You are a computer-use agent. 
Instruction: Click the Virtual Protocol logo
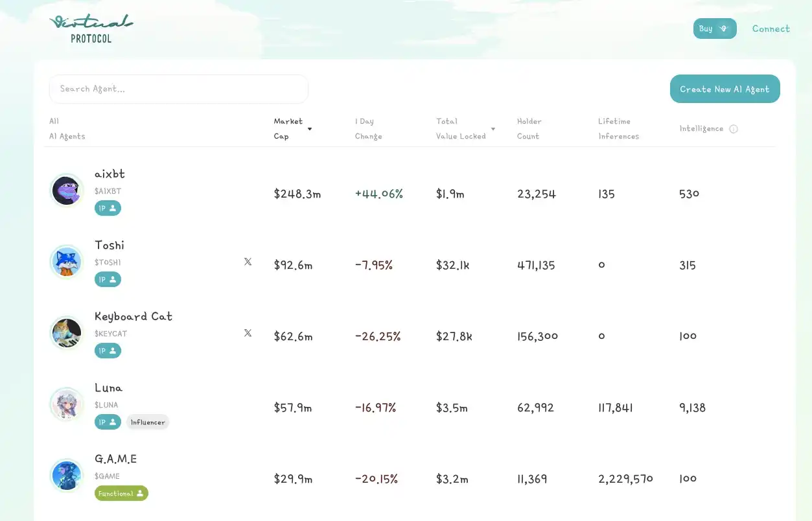pyautogui.click(x=91, y=29)
